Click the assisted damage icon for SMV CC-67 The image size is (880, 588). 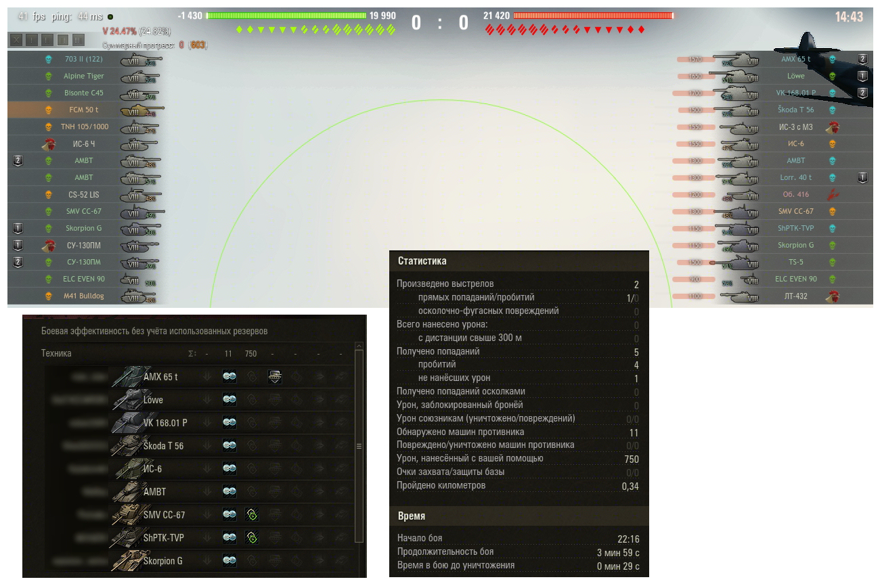pyautogui.click(x=252, y=515)
